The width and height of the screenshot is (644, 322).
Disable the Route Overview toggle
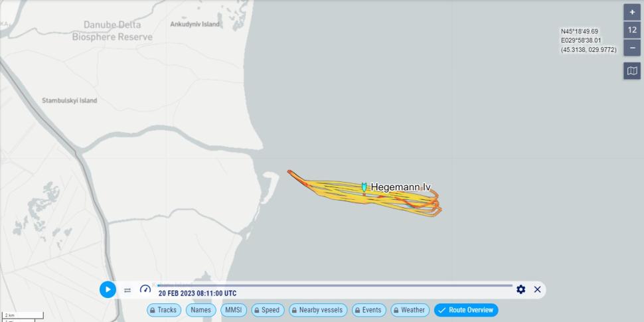(466, 310)
